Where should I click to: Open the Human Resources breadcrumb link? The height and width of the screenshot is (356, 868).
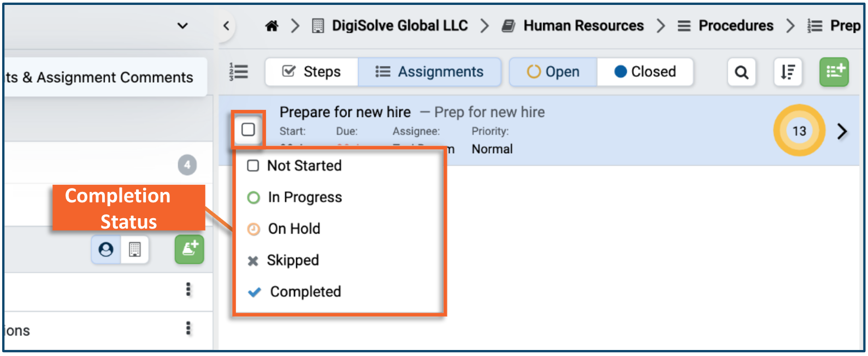pos(583,26)
